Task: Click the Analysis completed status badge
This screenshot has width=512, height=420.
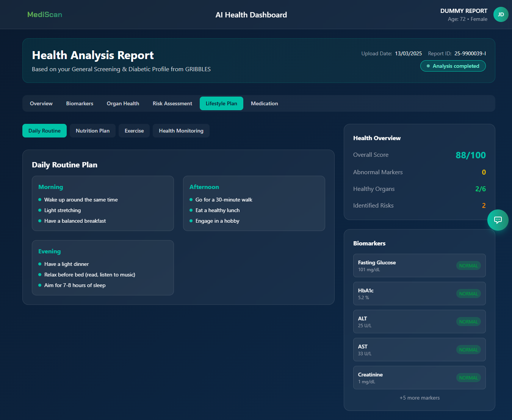Action: click(x=453, y=66)
